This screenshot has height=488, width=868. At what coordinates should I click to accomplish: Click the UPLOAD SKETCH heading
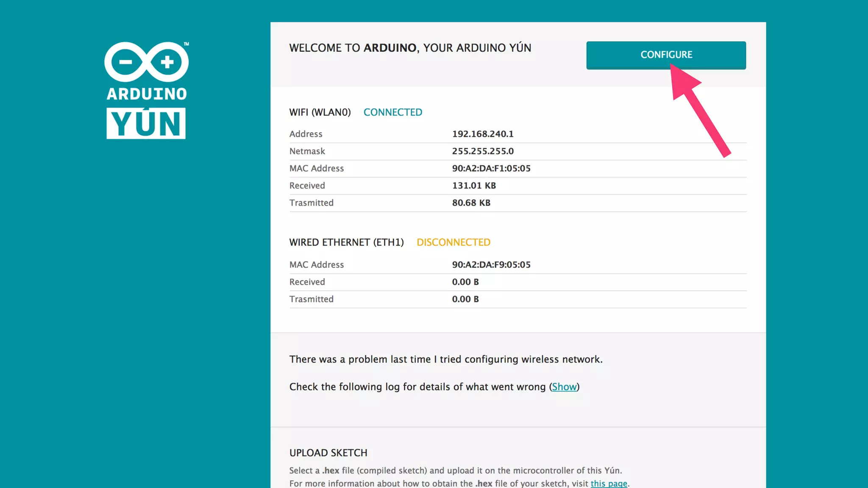pos(328,453)
